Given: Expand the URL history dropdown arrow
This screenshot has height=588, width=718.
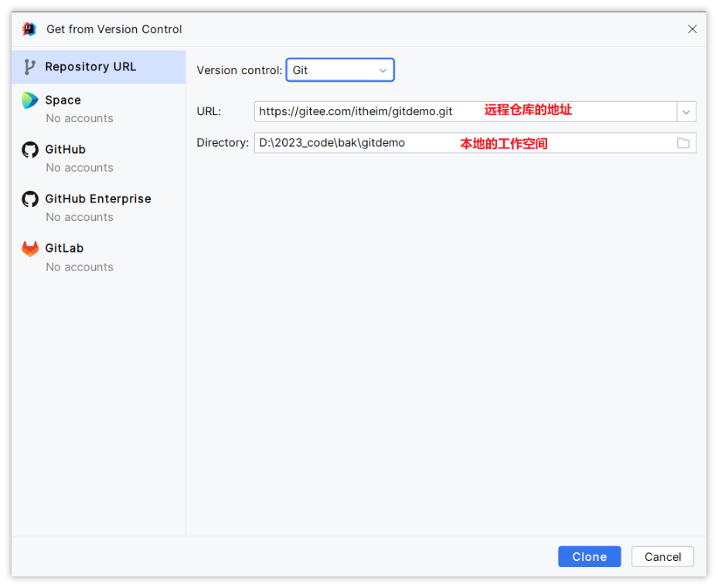Looking at the screenshot, I should point(686,112).
